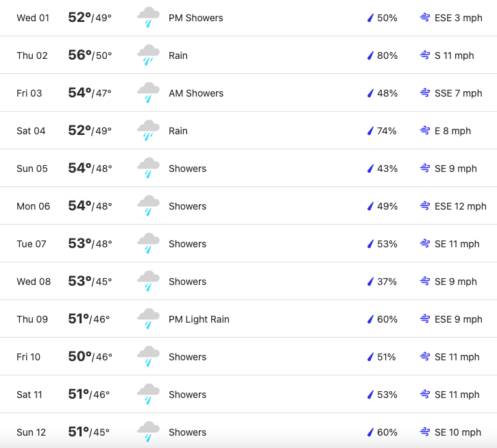Click the raindrop icon beside 37%

[370, 282]
